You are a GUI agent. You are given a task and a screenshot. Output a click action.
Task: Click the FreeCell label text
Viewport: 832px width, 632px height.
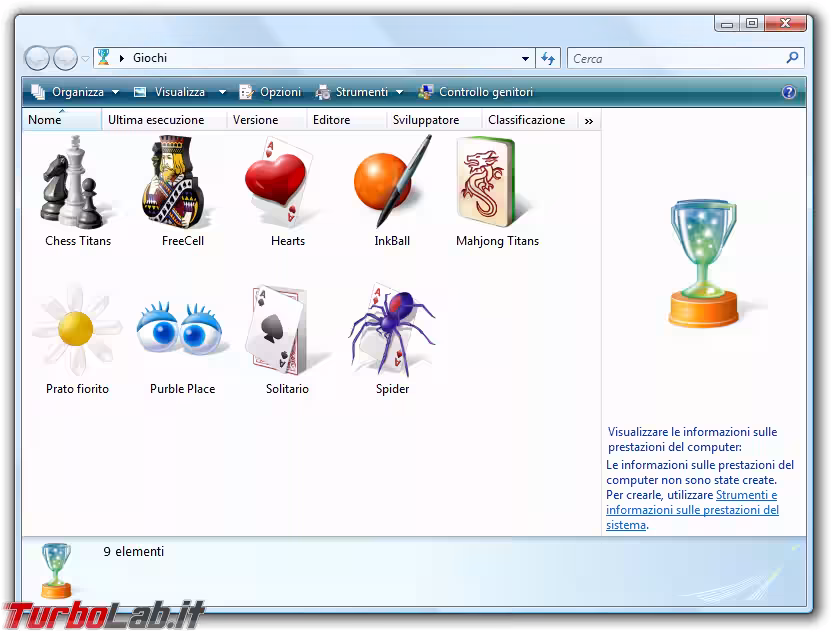click(x=183, y=241)
